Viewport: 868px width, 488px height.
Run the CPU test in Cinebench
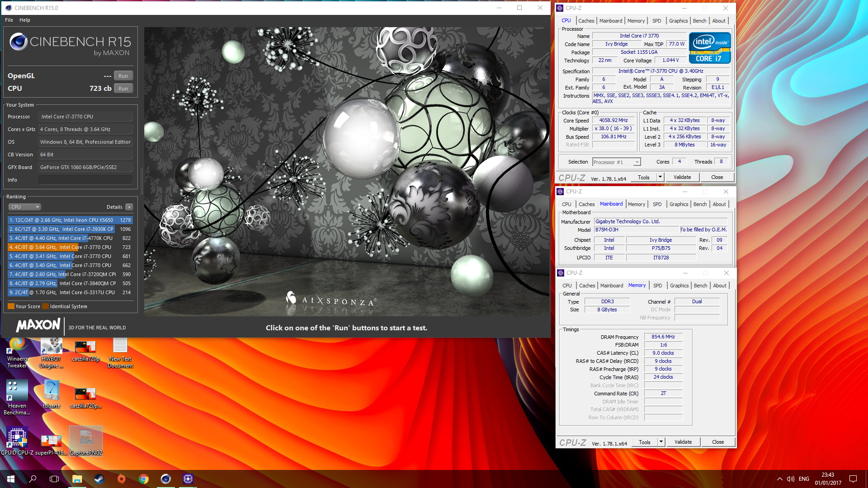[123, 89]
